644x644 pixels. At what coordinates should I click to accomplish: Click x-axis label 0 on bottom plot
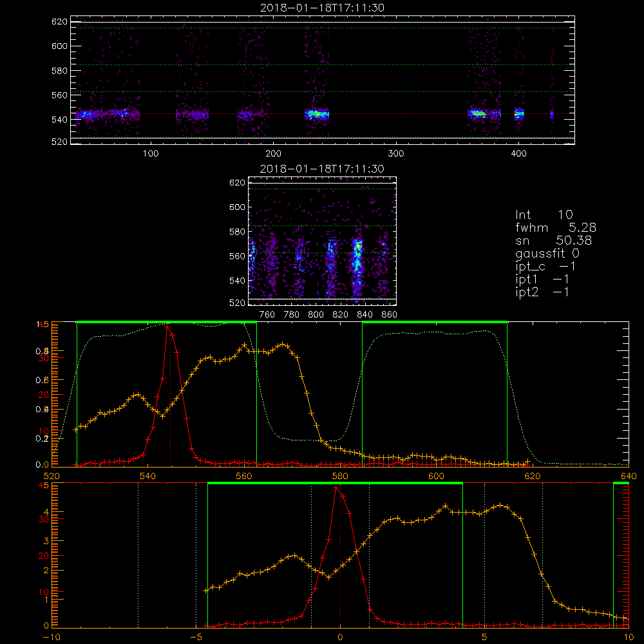340,638
